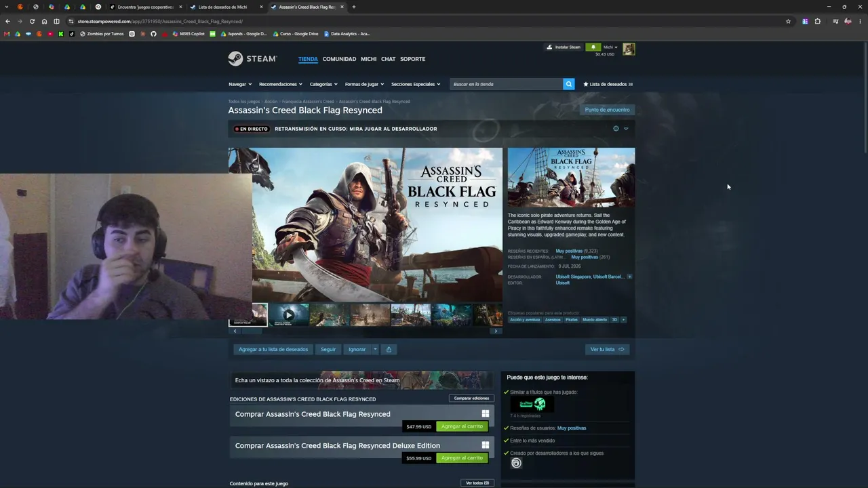Collapse the live broadcast banner chevron
The height and width of the screenshot is (488, 868).
626,129
